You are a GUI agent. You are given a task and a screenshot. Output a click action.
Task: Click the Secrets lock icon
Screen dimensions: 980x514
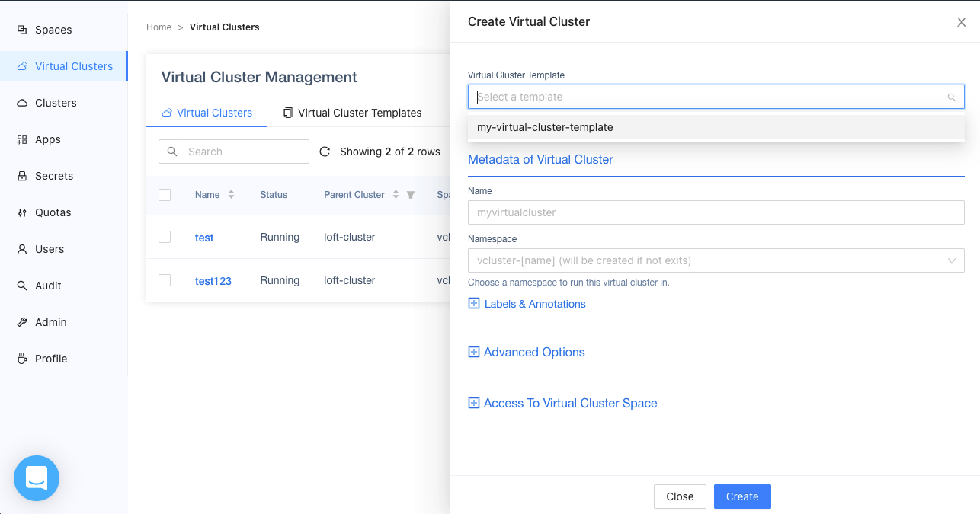[x=22, y=176]
